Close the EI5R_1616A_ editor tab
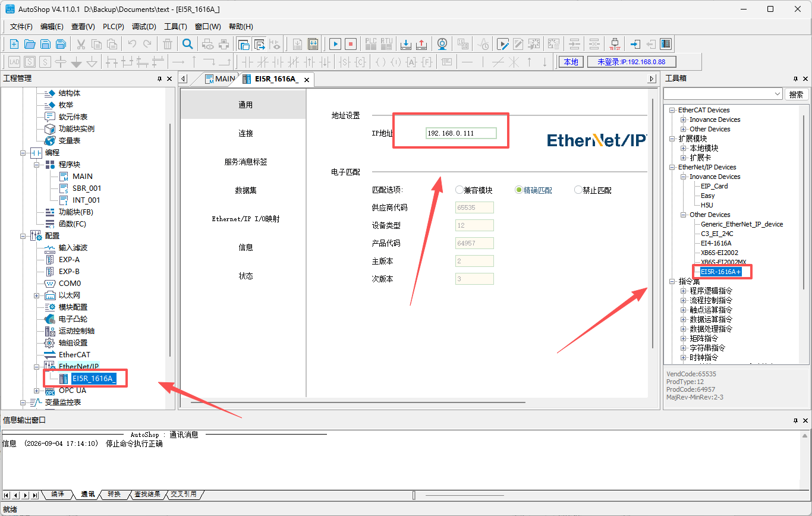This screenshot has width=812, height=516. 307,80
